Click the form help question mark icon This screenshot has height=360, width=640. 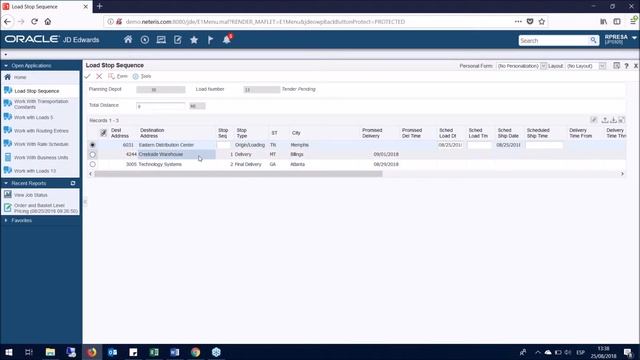(x=626, y=66)
